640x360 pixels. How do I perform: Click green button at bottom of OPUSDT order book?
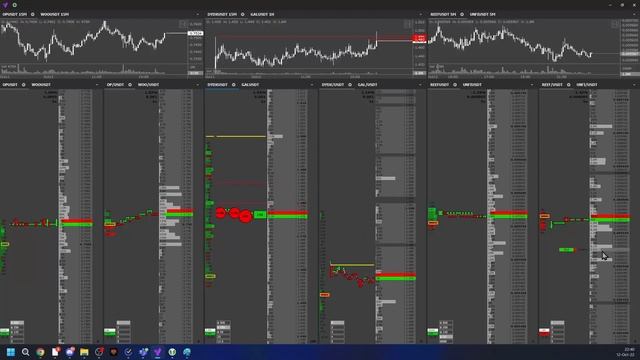click(4, 332)
